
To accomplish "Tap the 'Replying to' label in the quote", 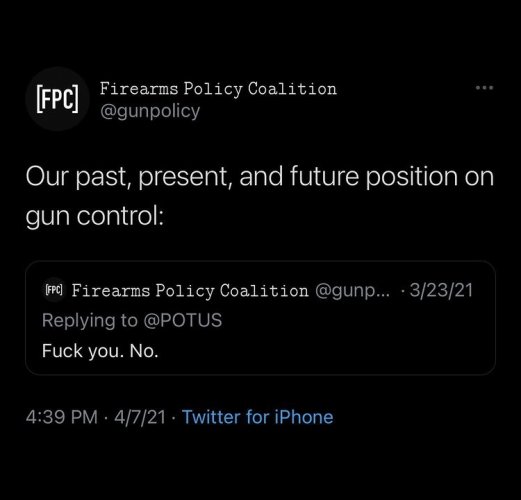I will [x=90, y=320].
